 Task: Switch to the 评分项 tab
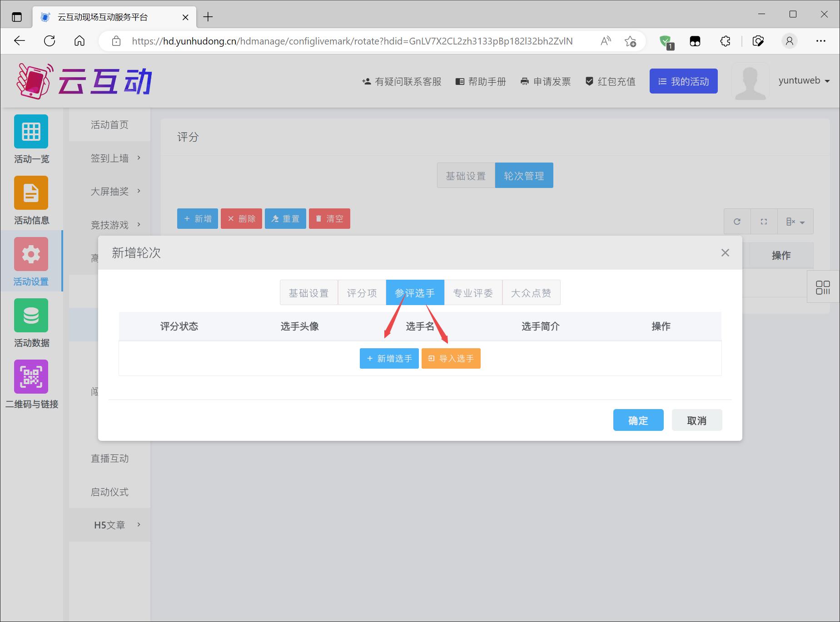click(362, 293)
